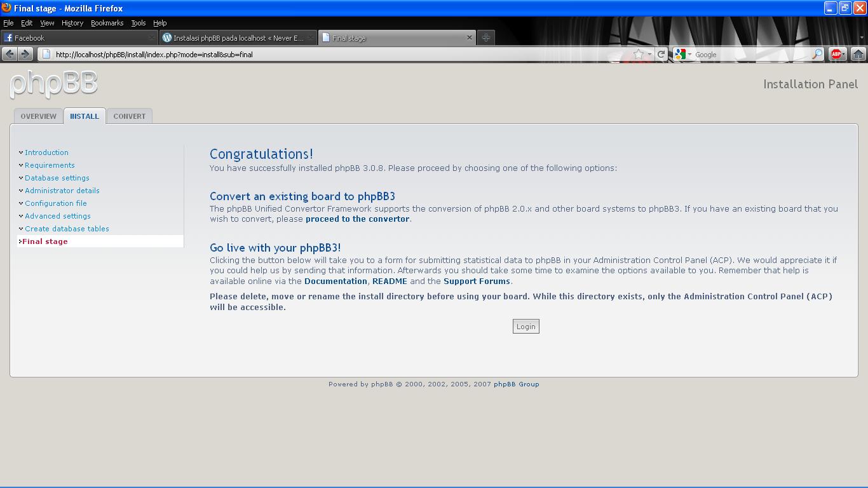
Task: Open the Database settings step link
Action: click(57, 178)
